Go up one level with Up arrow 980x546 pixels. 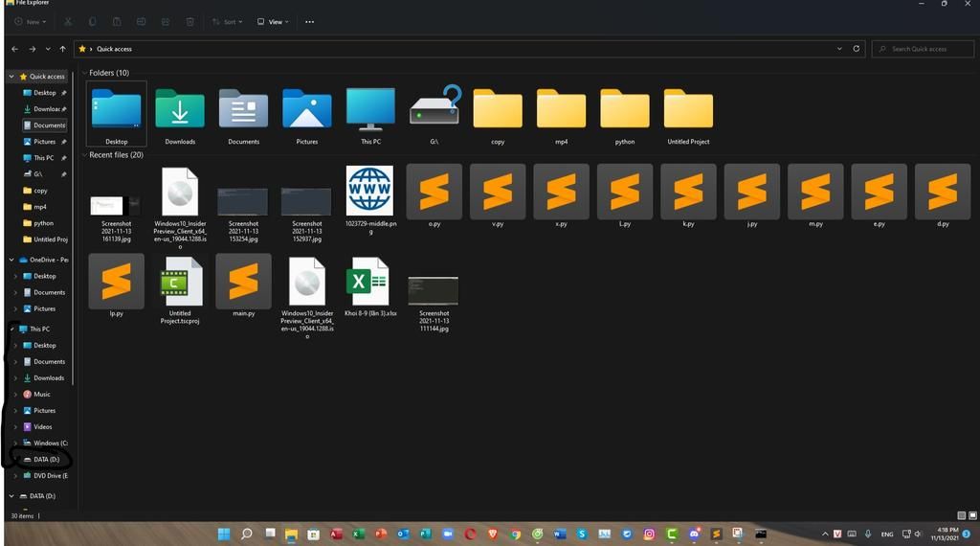pyautogui.click(x=62, y=49)
